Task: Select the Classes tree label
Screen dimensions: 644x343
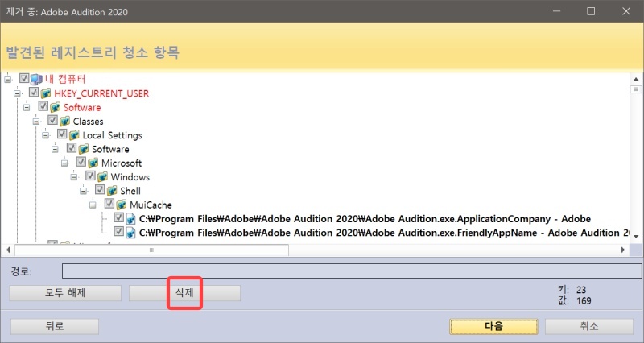Action: coord(88,122)
